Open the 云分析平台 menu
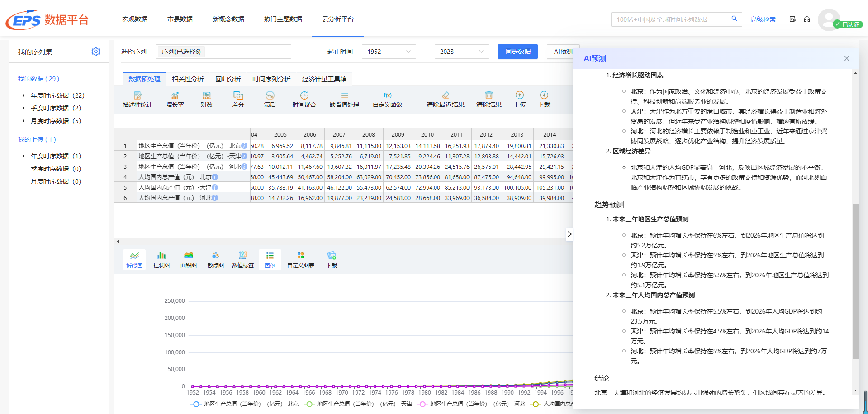The height and width of the screenshot is (414, 868). (x=338, y=19)
